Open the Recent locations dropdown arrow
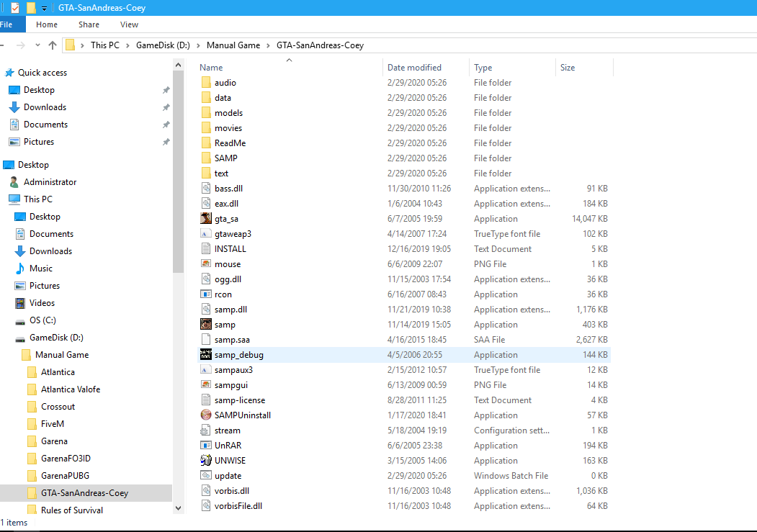The width and height of the screenshot is (757, 532). click(x=37, y=45)
